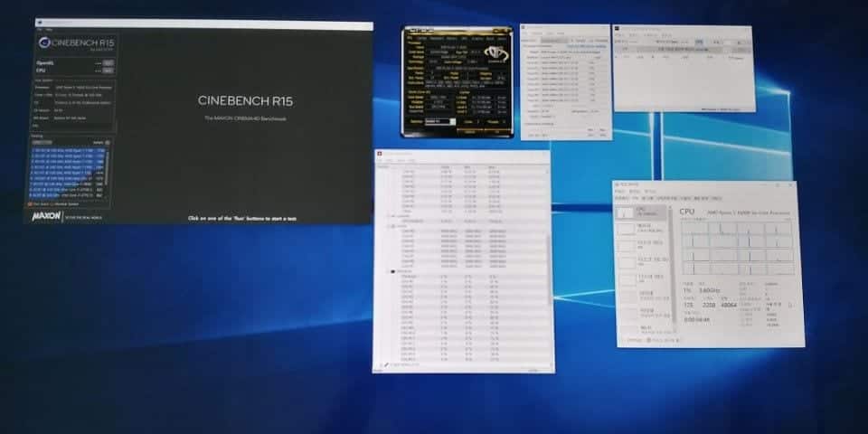Open Resource Monitor link in Task Manager

click(x=663, y=340)
